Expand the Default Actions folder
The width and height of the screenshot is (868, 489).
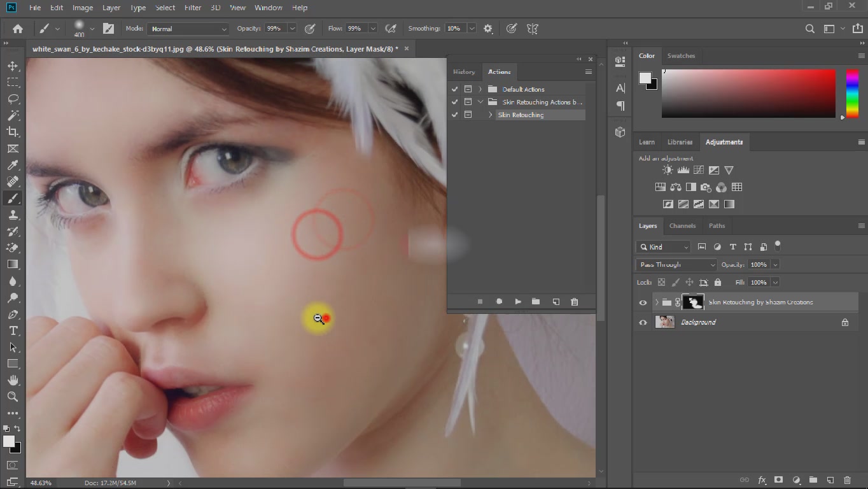point(480,89)
